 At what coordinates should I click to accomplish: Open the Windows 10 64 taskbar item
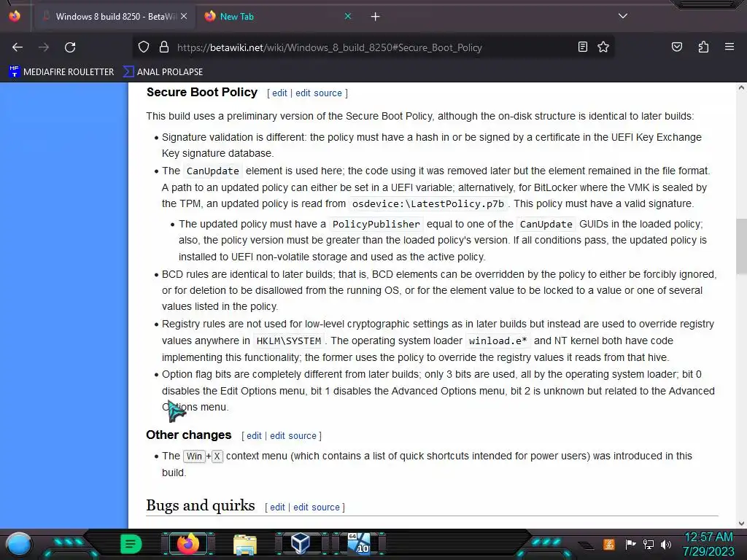[x=359, y=543]
